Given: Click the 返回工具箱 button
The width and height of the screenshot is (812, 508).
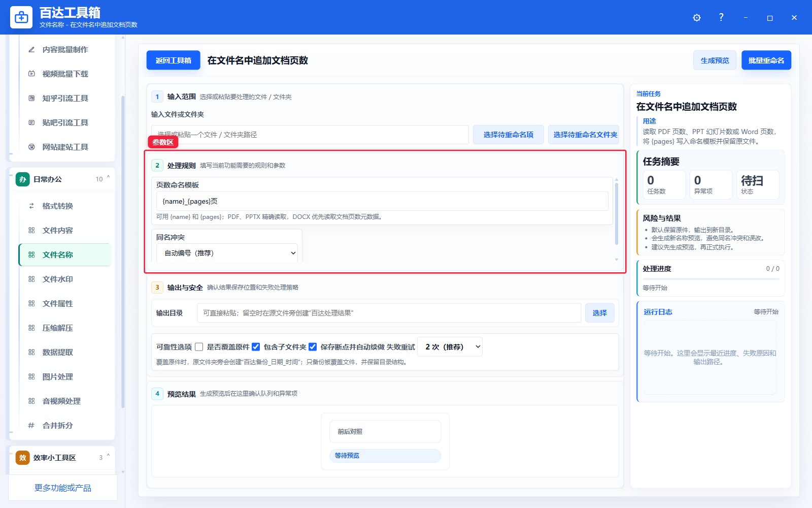Looking at the screenshot, I should pos(173,60).
